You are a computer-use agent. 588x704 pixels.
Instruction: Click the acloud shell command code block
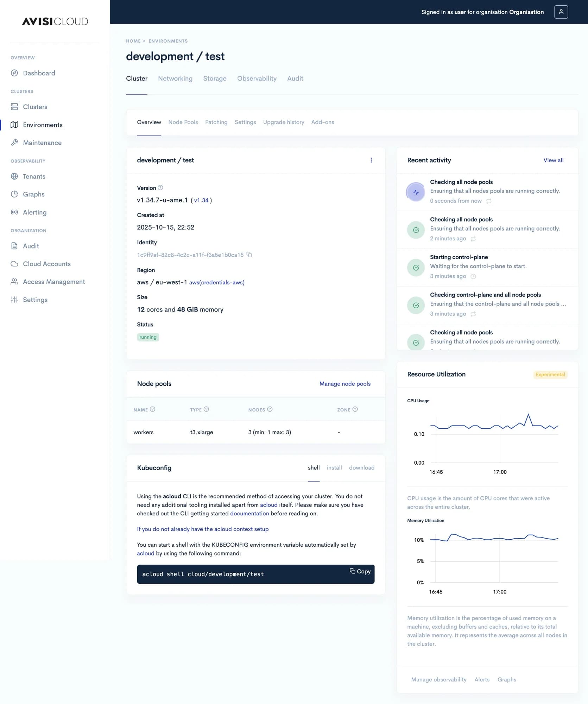pyautogui.click(x=255, y=574)
